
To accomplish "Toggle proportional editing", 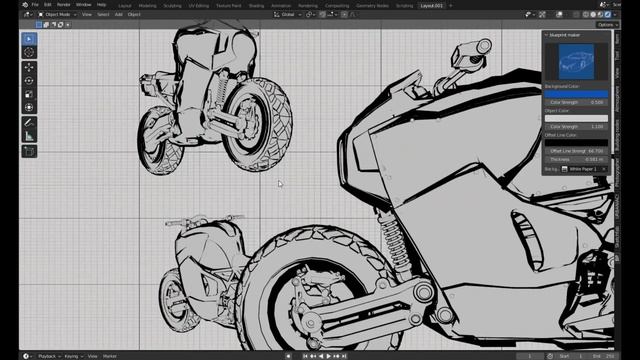I will tap(344, 14).
